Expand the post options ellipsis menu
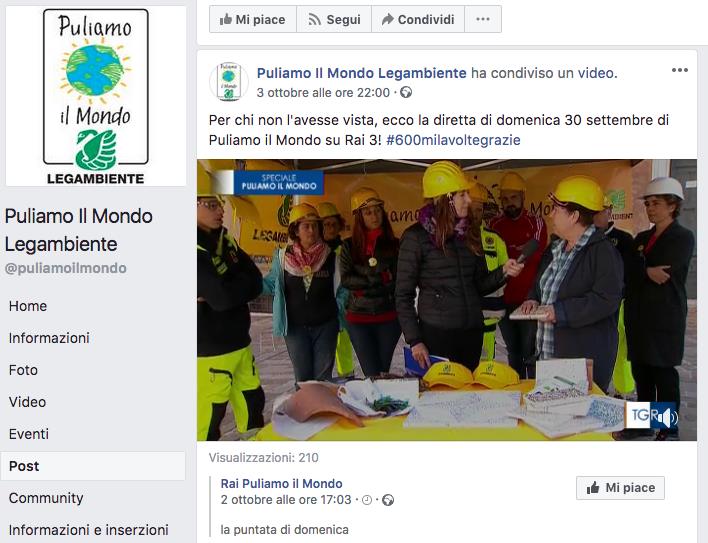 pyautogui.click(x=680, y=70)
